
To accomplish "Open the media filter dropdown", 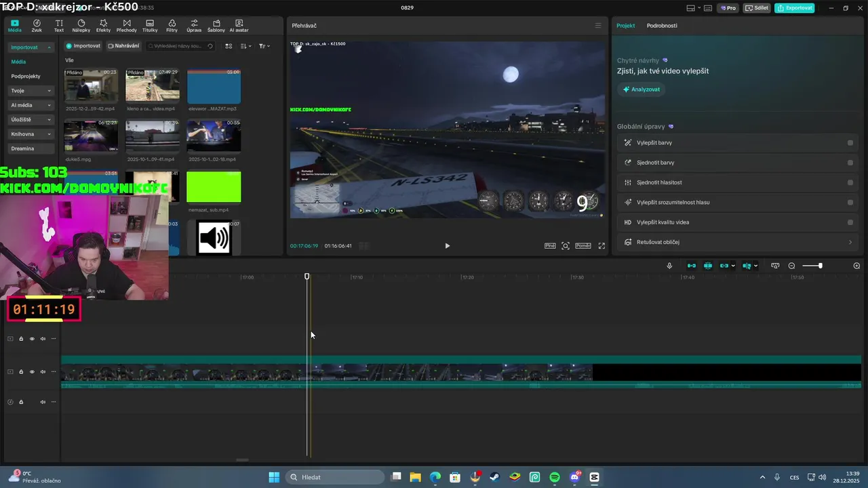I will pos(264,46).
